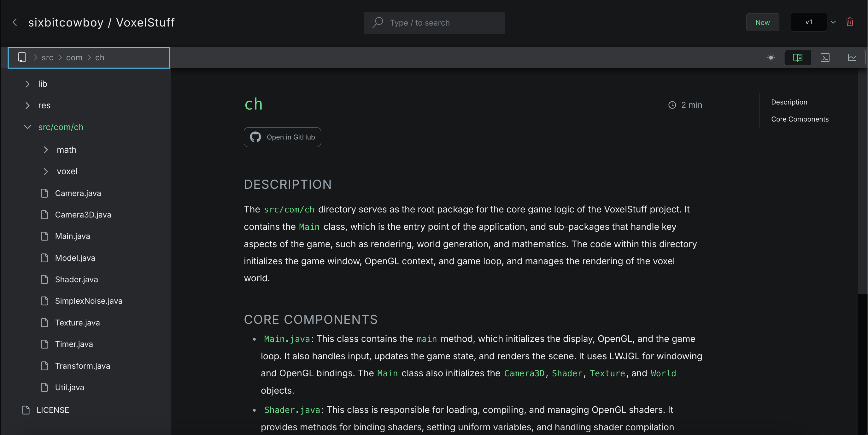The width and height of the screenshot is (868, 435).
Task: Click ch in the breadcrumb
Action: point(100,58)
